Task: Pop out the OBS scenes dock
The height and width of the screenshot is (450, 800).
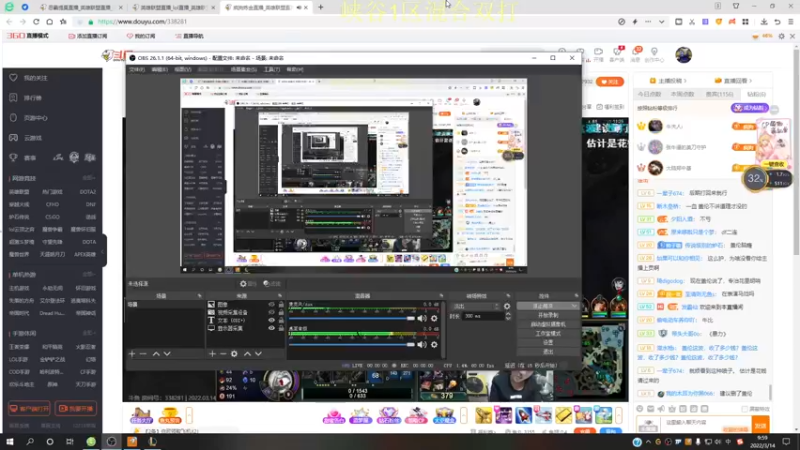Action: tap(199, 296)
